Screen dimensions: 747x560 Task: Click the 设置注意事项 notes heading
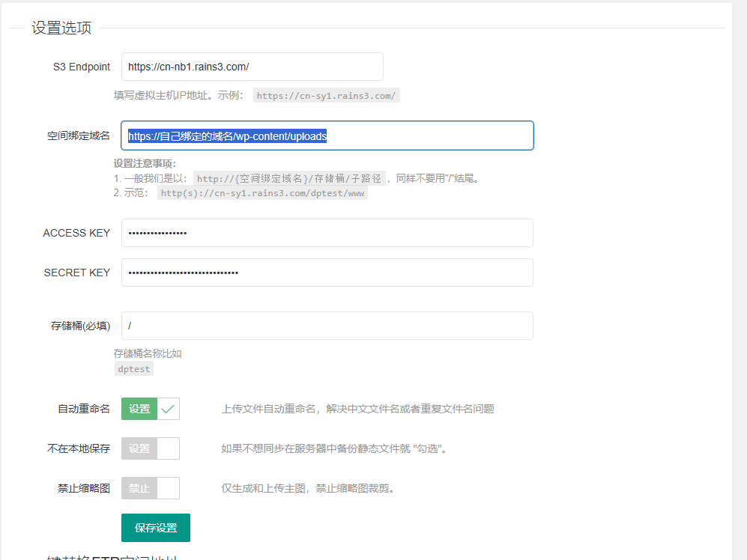pyautogui.click(x=145, y=163)
